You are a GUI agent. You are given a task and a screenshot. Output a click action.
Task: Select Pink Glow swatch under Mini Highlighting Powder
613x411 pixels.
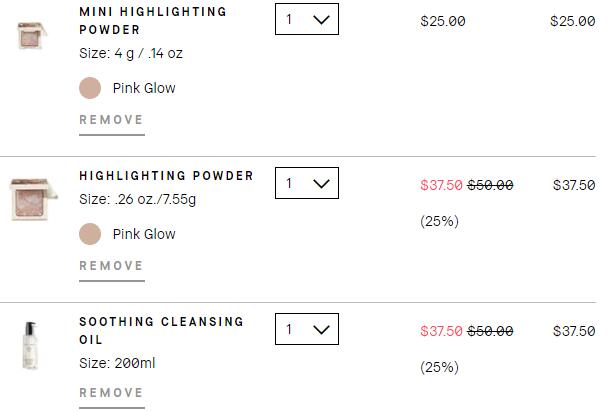click(90, 88)
